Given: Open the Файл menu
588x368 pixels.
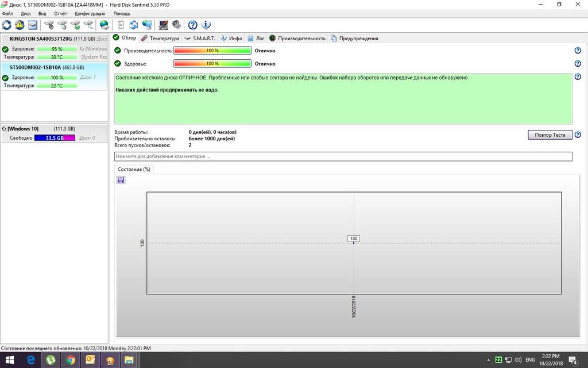Looking at the screenshot, I should (7, 14).
